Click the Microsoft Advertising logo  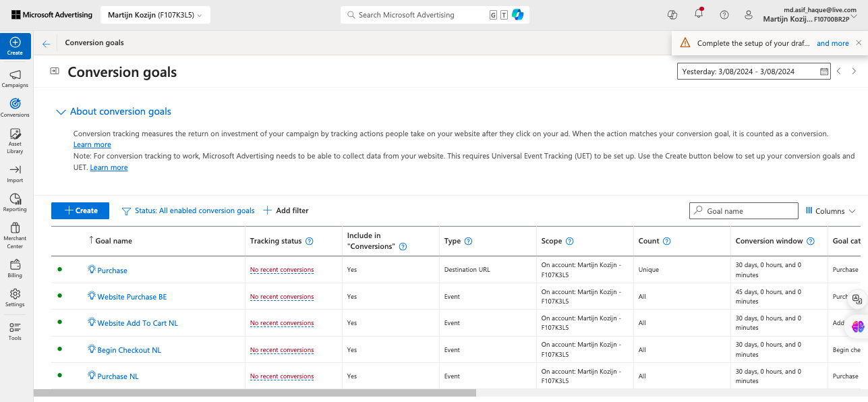click(52, 15)
